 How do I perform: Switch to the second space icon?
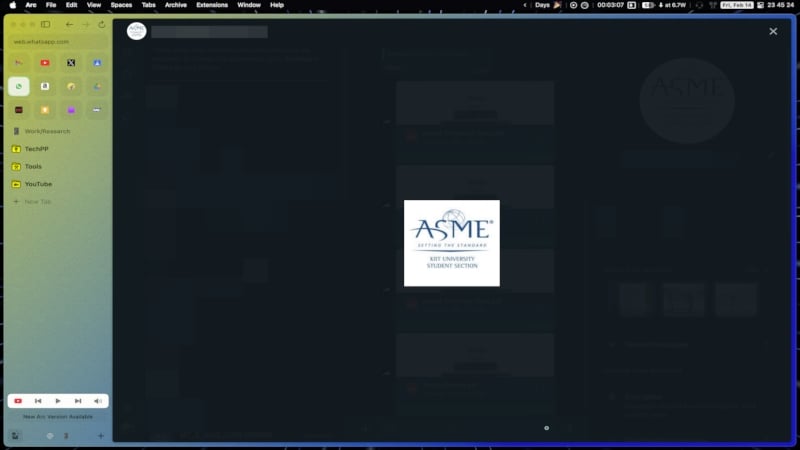tap(66, 436)
